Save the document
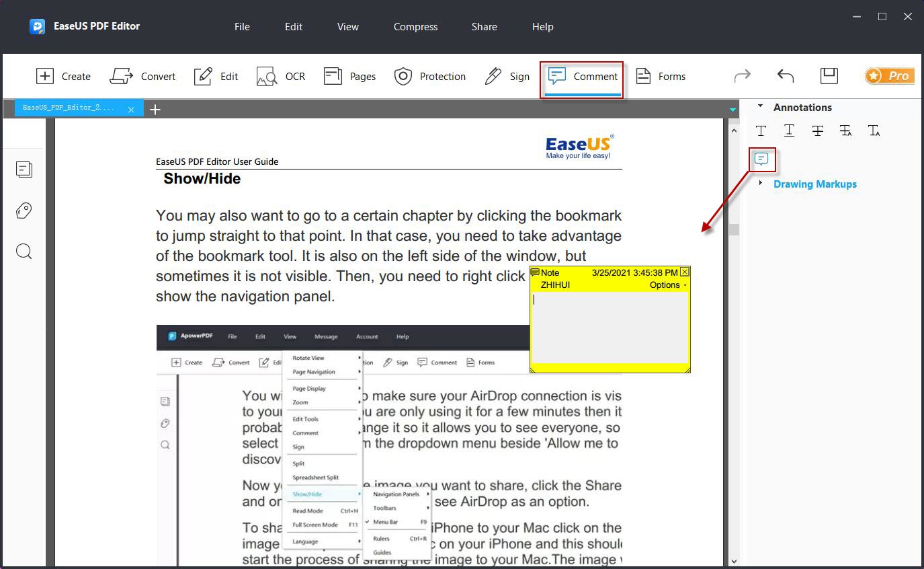924x569 pixels. tap(829, 75)
